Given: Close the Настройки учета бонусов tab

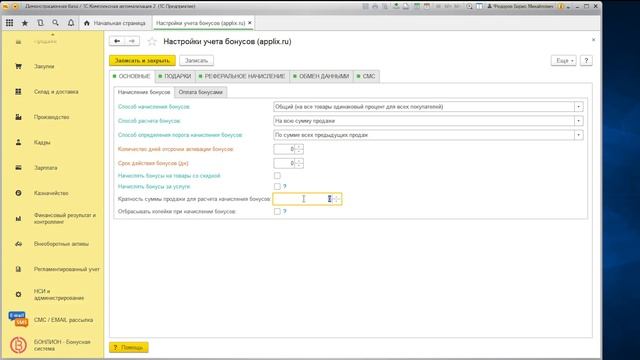Looking at the screenshot, I should click(x=250, y=23).
